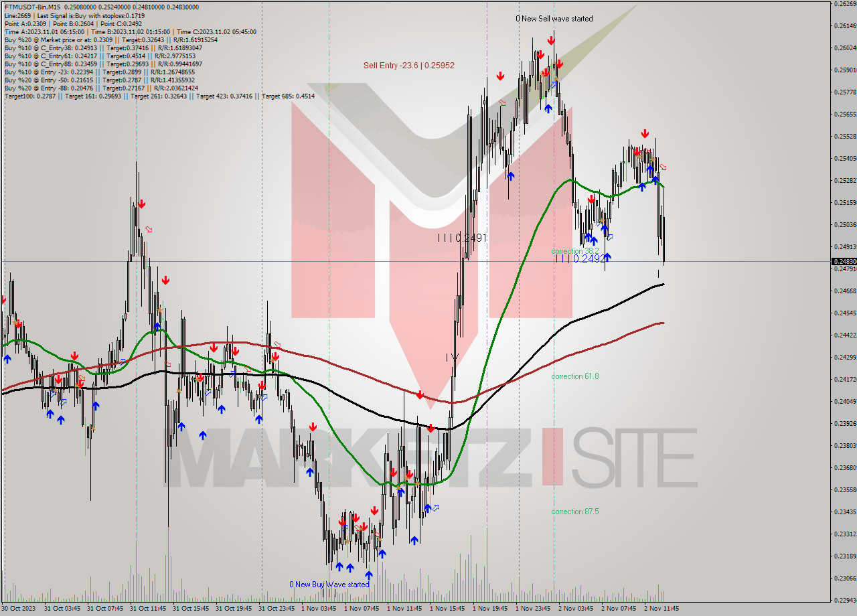This screenshot has height=616, width=857.
Task: Select the '0 New Sell wave started' label
Action: coord(554,19)
